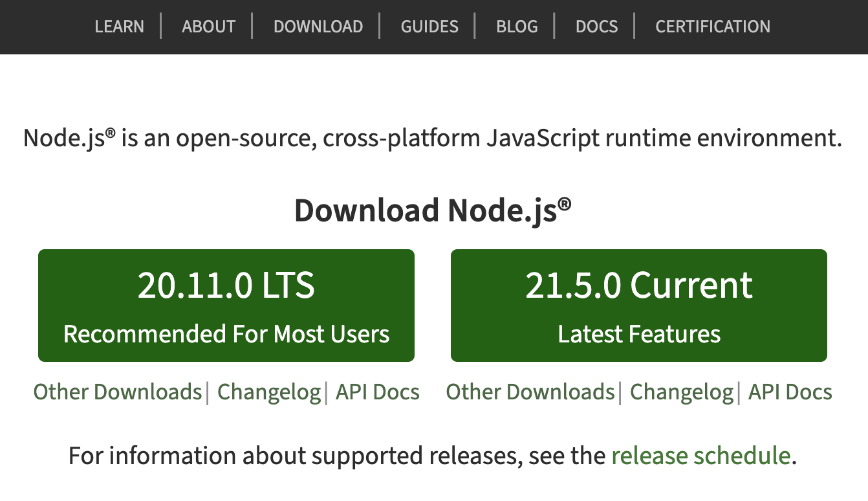Select GUIDES in the navigation bar
The image size is (868, 501).
pos(429,27)
